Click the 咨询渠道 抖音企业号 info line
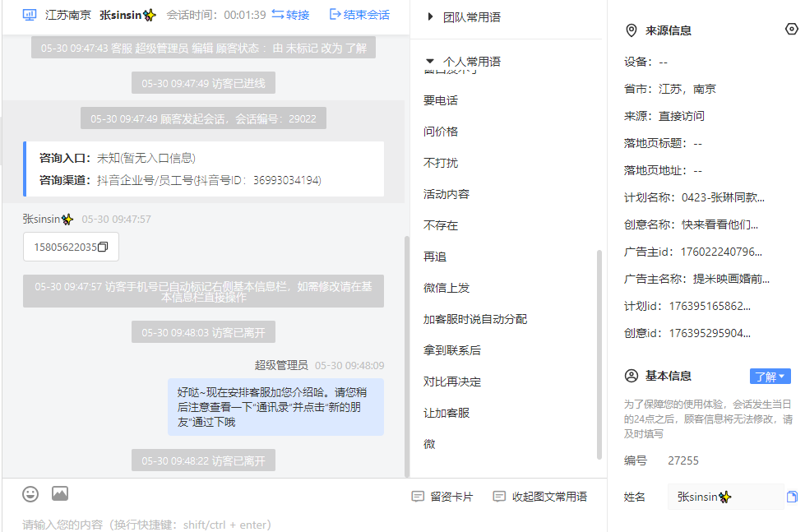Viewport: 805px width, 532px height. point(180,180)
